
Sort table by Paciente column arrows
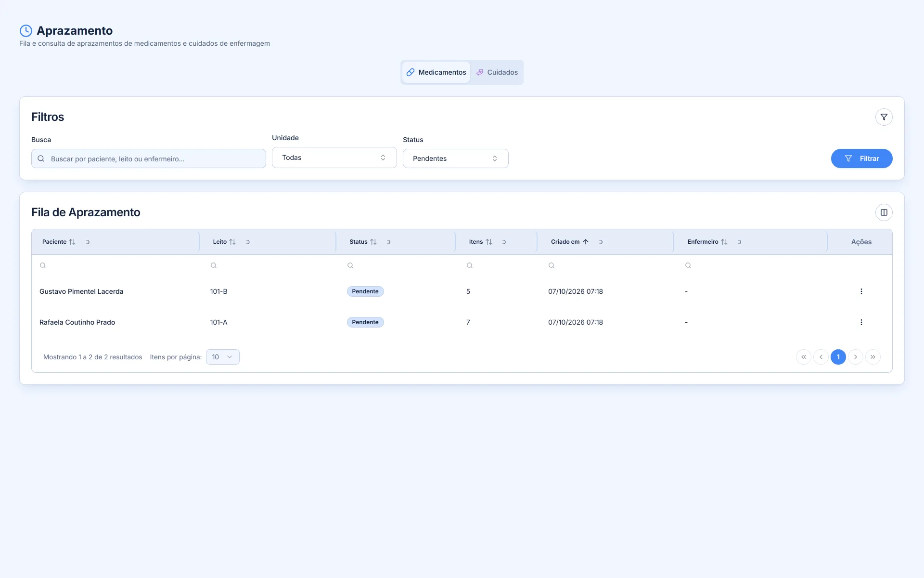72,242
